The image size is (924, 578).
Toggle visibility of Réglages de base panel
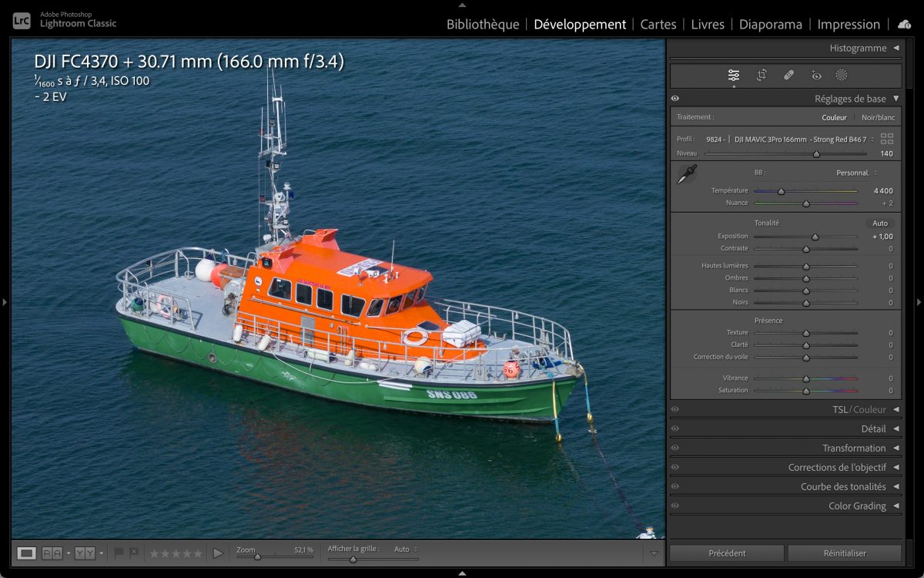pos(675,99)
